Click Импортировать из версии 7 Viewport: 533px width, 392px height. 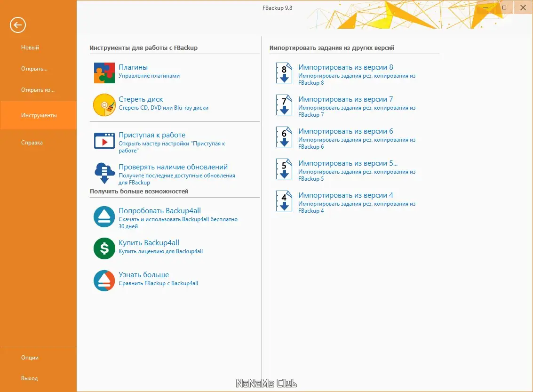coord(346,99)
